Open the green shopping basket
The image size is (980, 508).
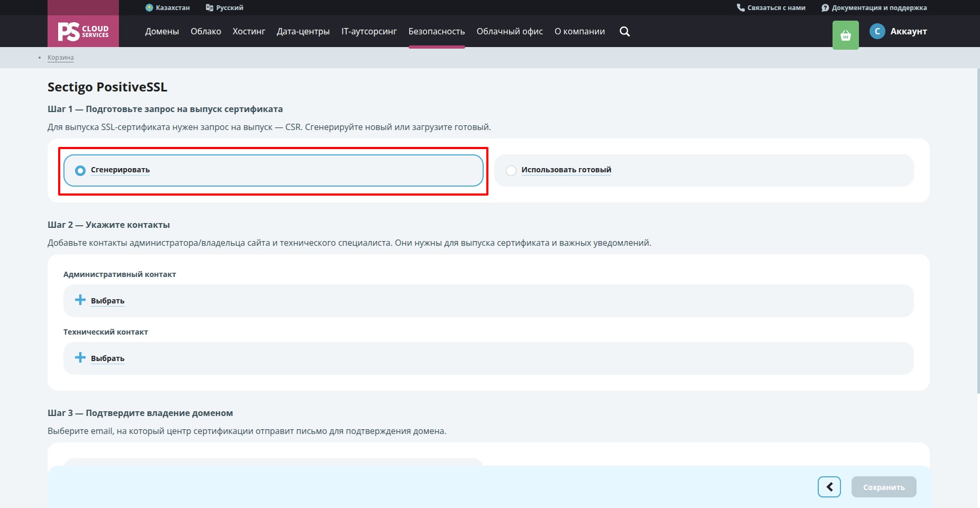(x=846, y=35)
